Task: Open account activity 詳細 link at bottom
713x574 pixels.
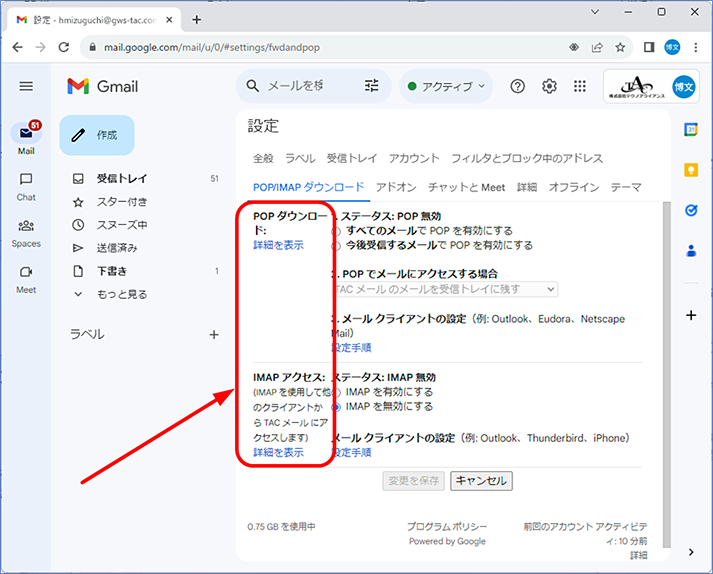Action: click(638, 555)
